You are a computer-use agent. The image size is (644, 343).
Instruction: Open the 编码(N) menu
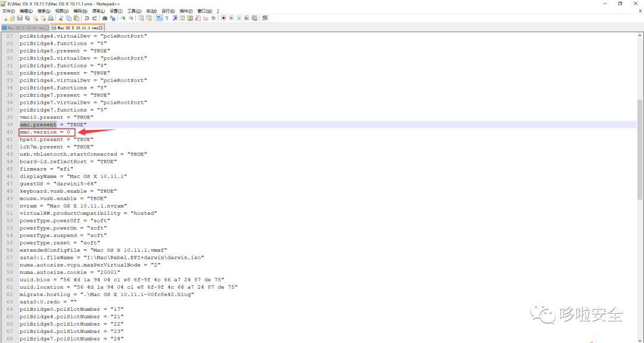tap(80, 11)
